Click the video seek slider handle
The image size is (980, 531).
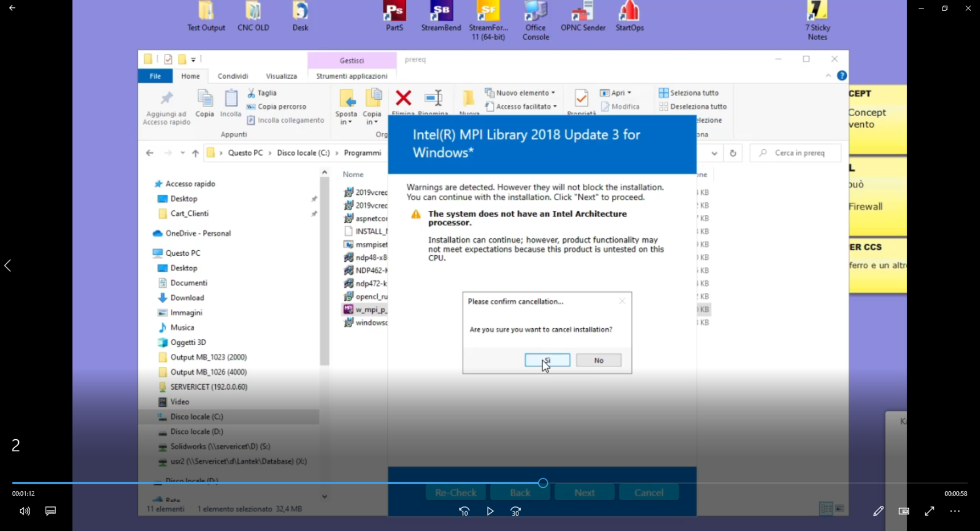(543, 483)
